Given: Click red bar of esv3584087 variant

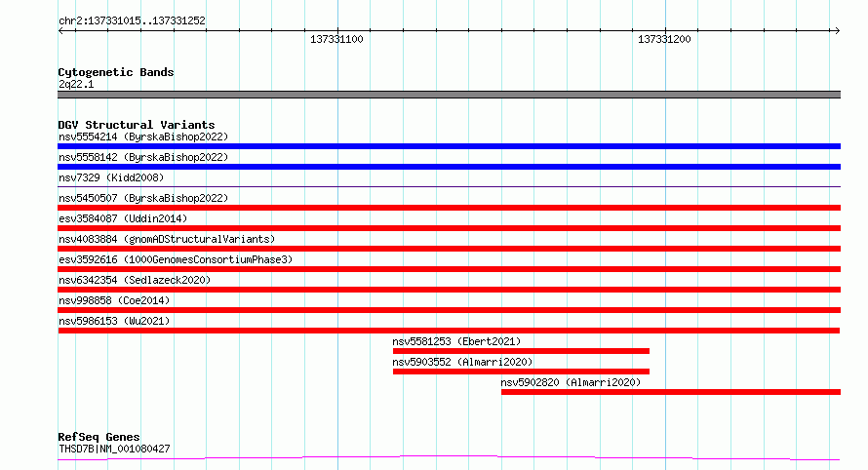Looking at the screenshot, I should (x=449, y=228).
